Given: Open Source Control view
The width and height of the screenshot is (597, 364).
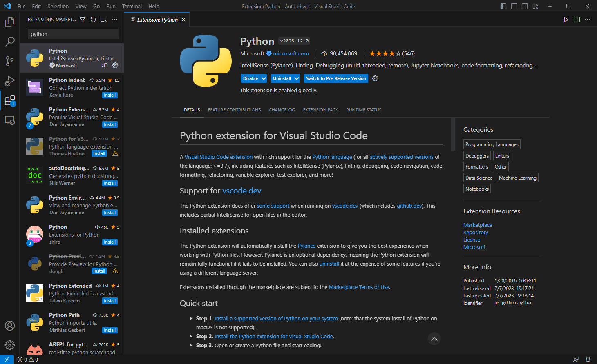Looking at the screenshot, I should coord(10,61).
